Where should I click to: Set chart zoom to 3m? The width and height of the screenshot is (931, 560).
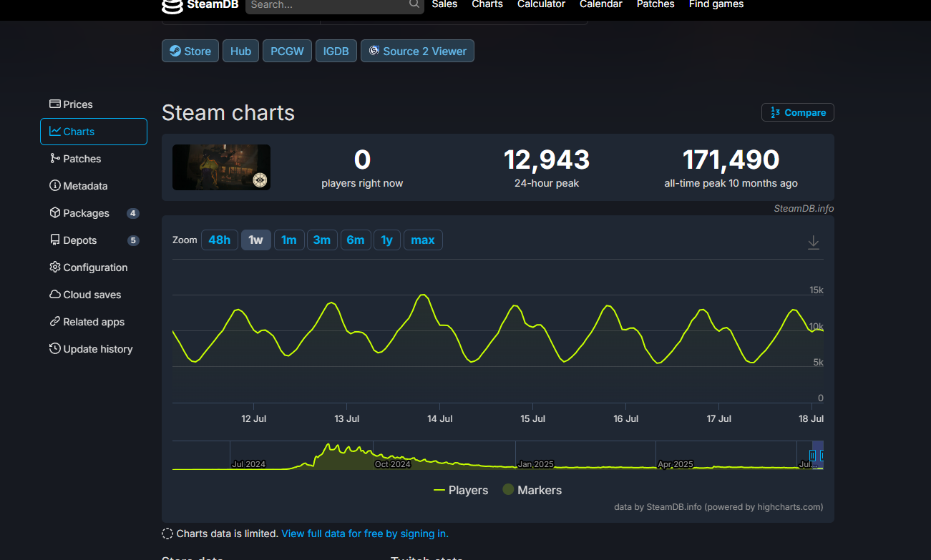(x=322, y=240)
